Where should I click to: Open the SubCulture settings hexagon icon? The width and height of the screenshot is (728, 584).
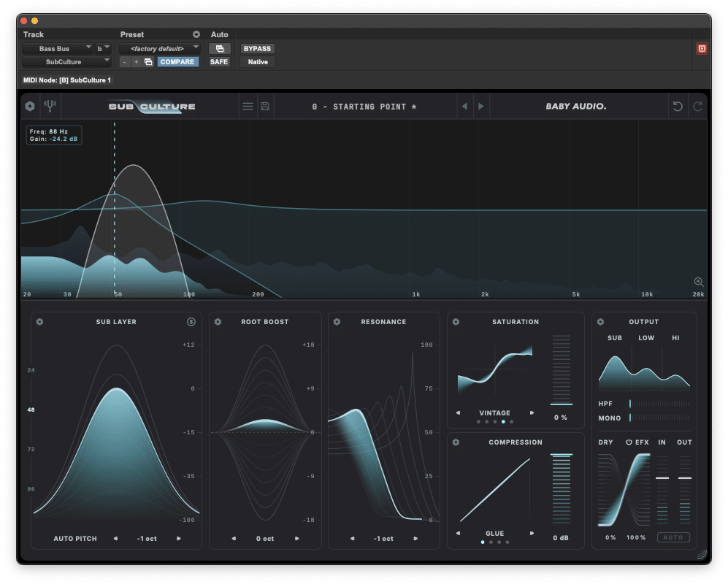click(30, 107)
